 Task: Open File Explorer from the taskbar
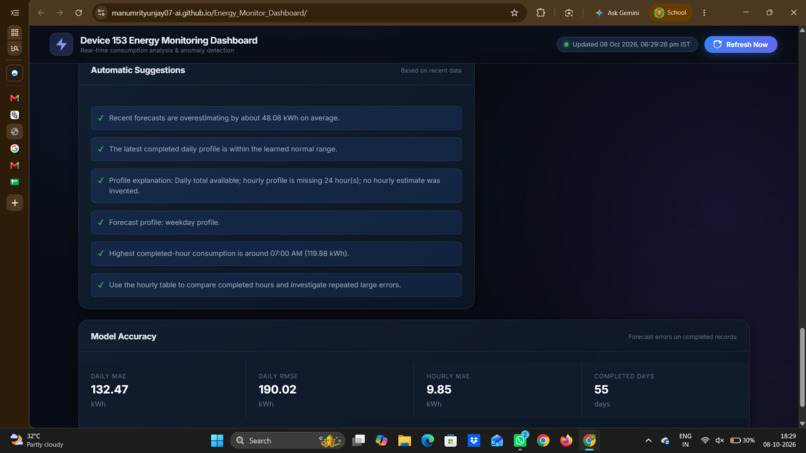[405, 440]
